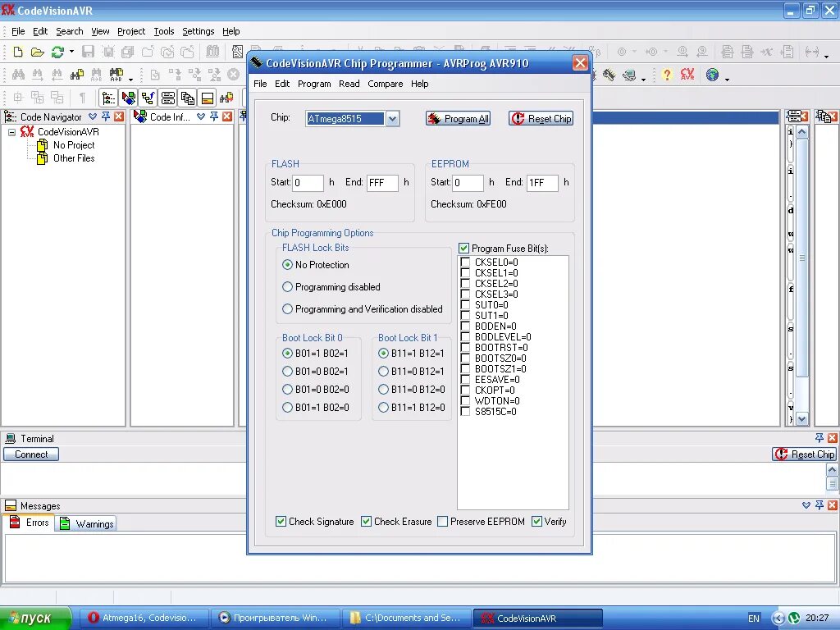Screen dimensions: 840x630
Task: Toggle the Messages view toolbar icon
Action: 208,98
